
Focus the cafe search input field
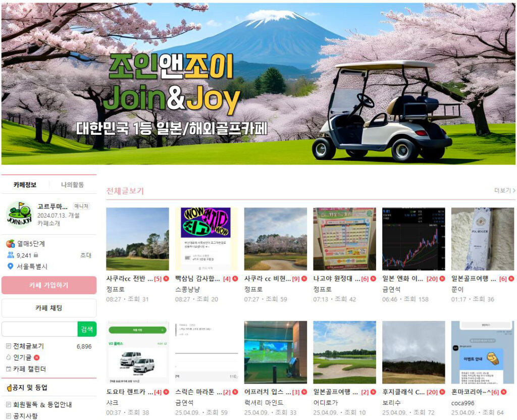tap(39, 329)
